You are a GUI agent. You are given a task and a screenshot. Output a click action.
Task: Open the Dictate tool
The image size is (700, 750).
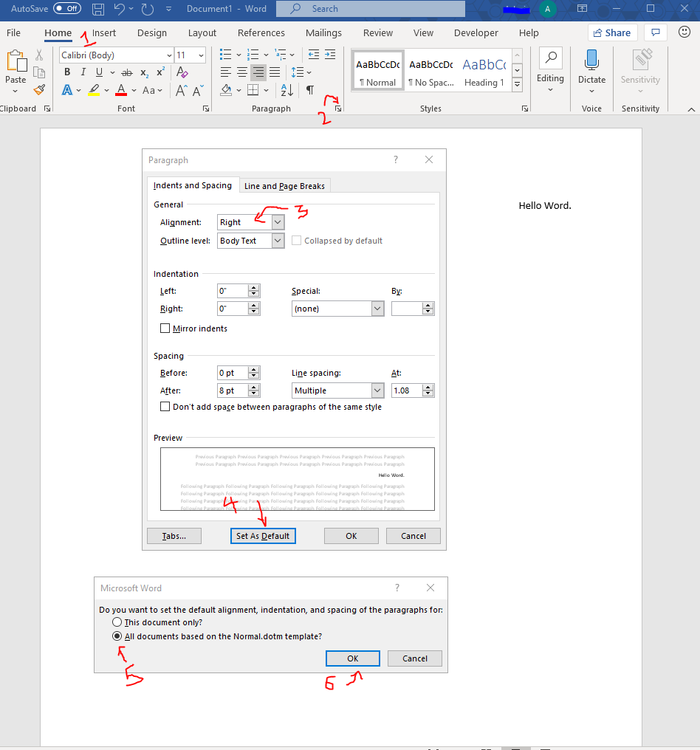pos(591,66)
